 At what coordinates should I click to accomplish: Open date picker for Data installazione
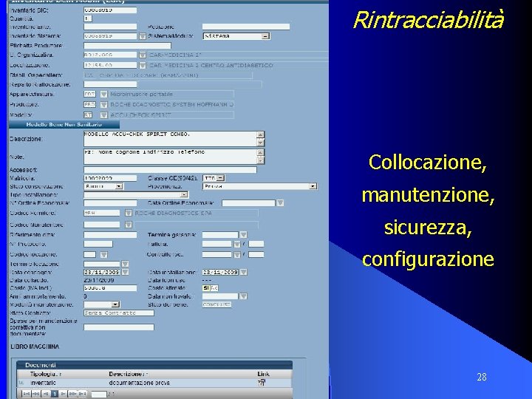click(x=243, y=272)
